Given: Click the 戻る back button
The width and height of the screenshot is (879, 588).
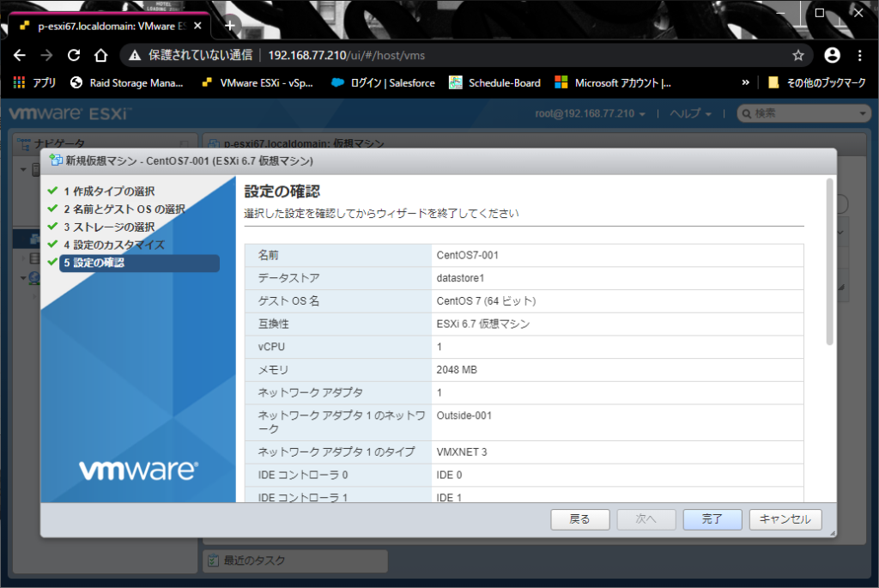Looking at the screenshot, I should pos(579,519).
